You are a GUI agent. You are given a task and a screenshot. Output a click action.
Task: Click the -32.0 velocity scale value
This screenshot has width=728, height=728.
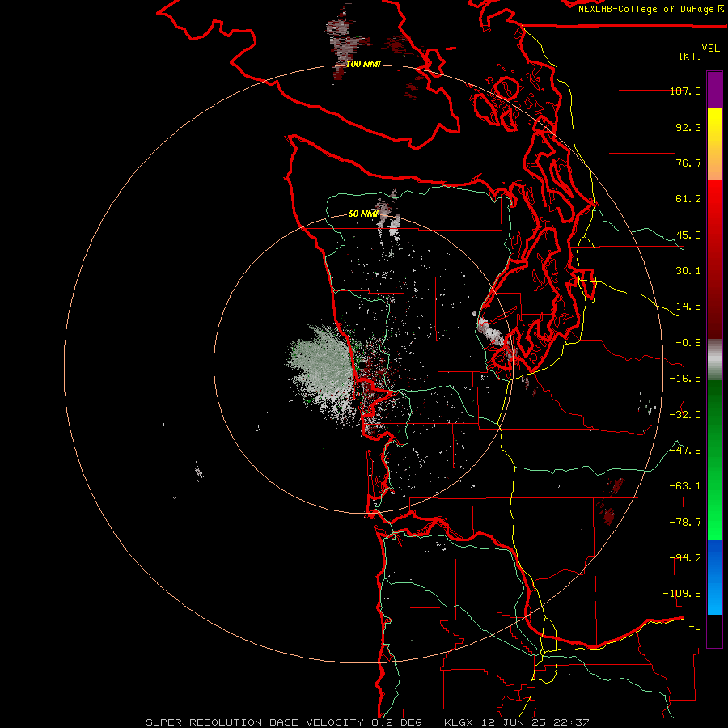[685, 415]
